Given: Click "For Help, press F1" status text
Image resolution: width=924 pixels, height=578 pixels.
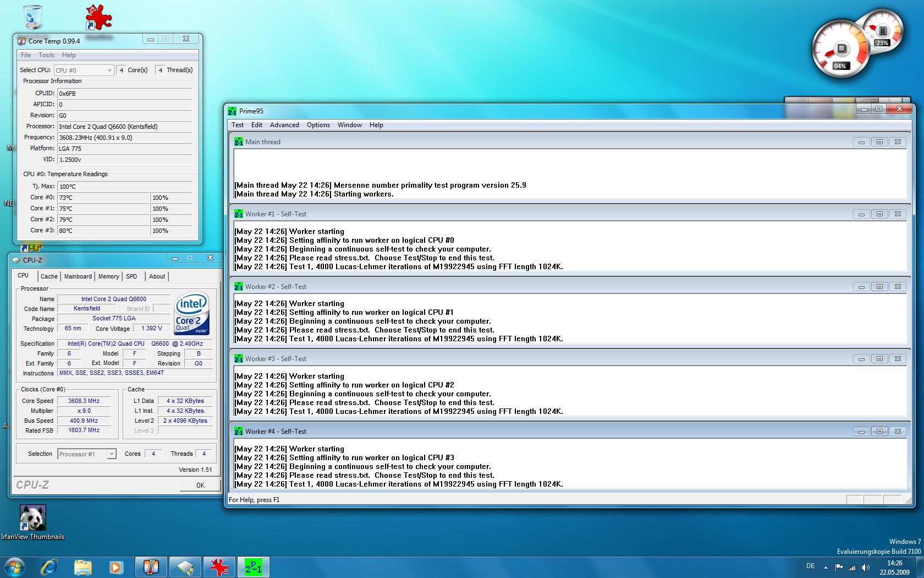Looking at the screenshot, I should tap(254, 500).
